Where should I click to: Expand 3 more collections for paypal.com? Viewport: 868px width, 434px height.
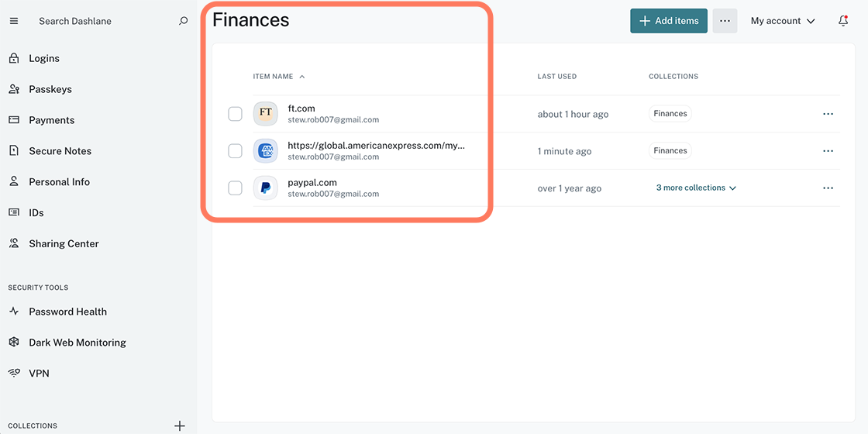point(695,188)
